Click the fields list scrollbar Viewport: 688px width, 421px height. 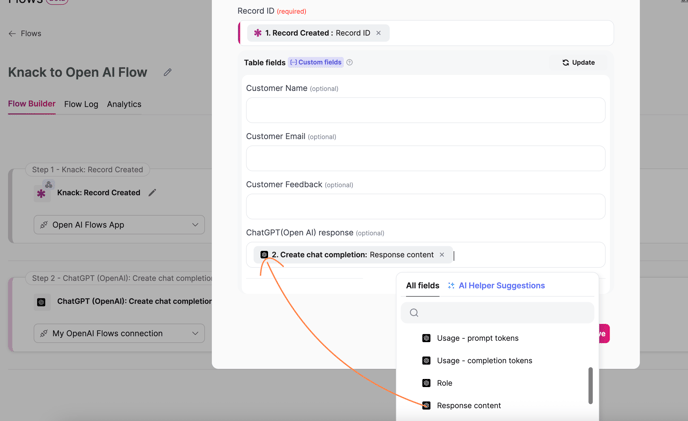click(x=591, y=385)
